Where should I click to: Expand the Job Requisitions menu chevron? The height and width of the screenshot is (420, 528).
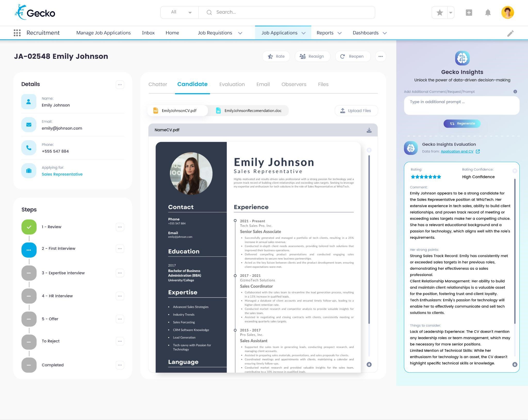pos(240,33)
